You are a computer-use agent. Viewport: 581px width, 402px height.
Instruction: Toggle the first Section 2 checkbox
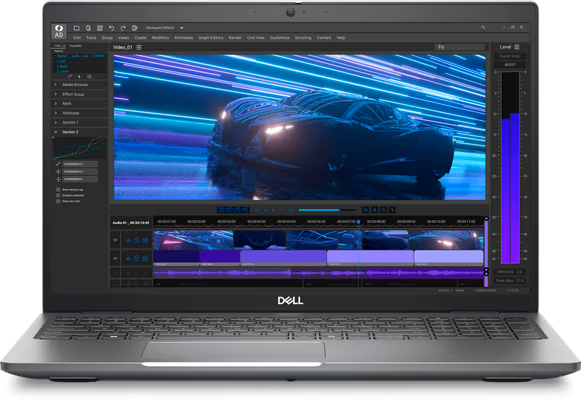[x=58, y=190]
